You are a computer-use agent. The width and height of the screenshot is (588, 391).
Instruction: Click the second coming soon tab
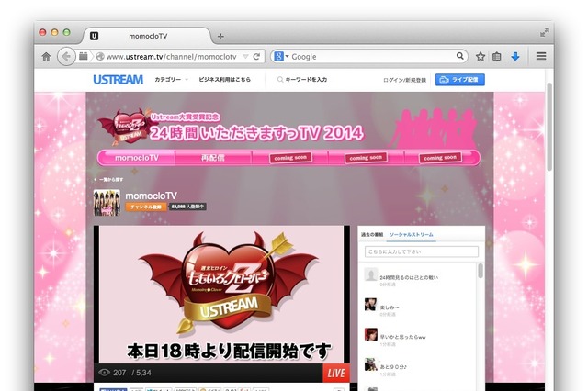(366, 158)
